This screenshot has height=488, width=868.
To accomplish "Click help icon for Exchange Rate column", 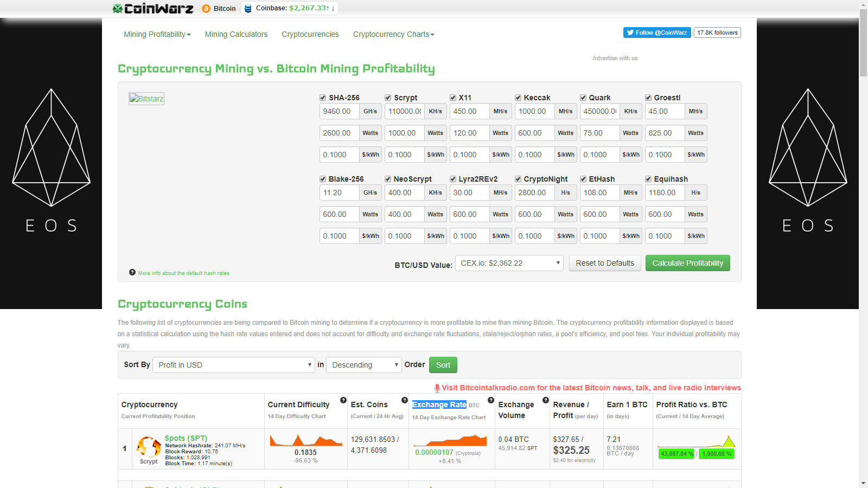I will coord(491,400).
